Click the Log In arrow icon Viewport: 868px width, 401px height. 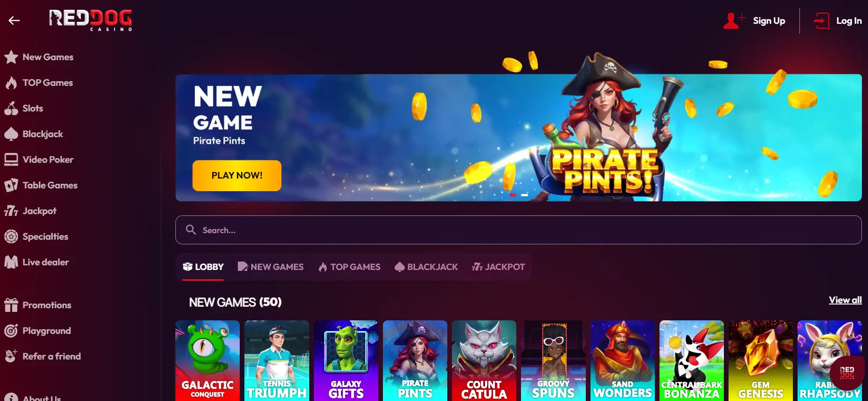click(x=821, y=21)
